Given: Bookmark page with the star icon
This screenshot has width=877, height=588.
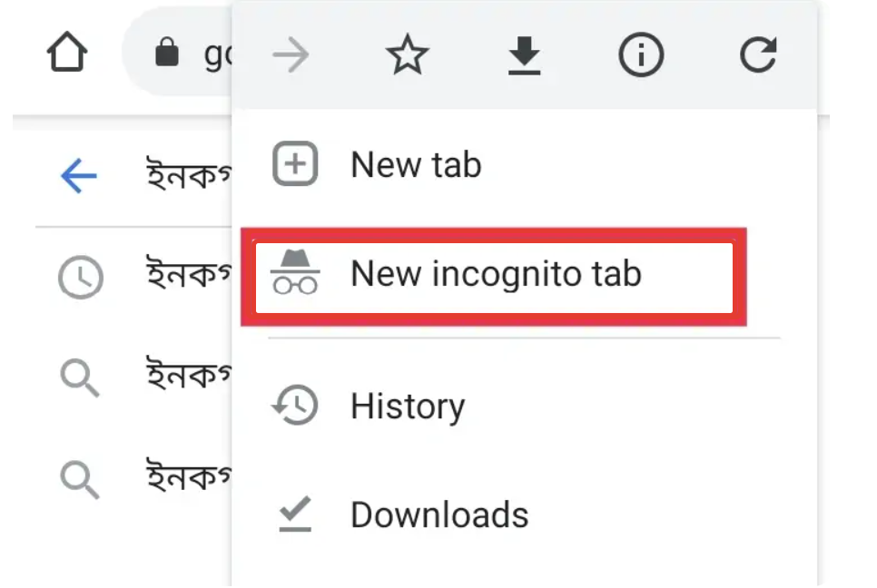Looking at the screenshot, I should point(408,54).
